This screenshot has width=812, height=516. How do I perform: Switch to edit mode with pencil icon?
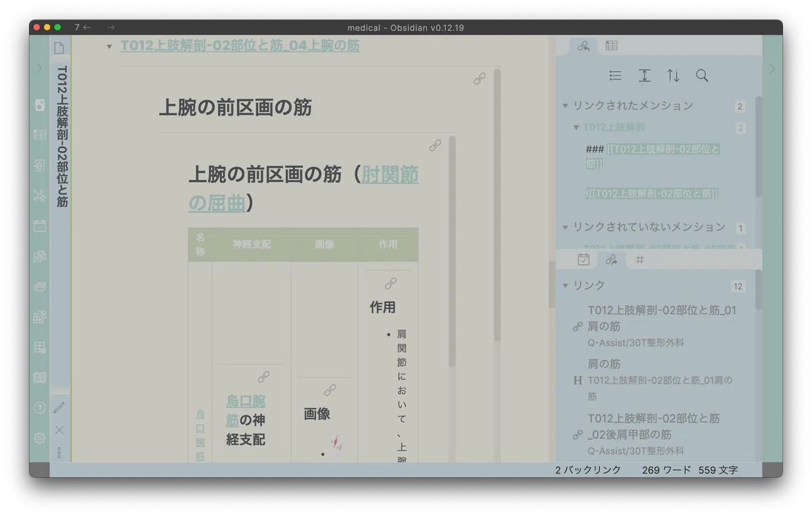point(60,407)
